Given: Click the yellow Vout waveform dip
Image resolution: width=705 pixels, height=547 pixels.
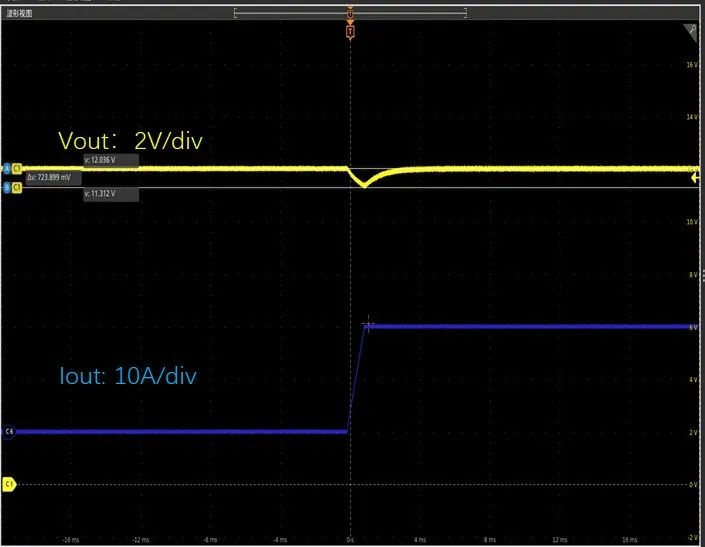Looking at the screenshot, I should point(364,184).
